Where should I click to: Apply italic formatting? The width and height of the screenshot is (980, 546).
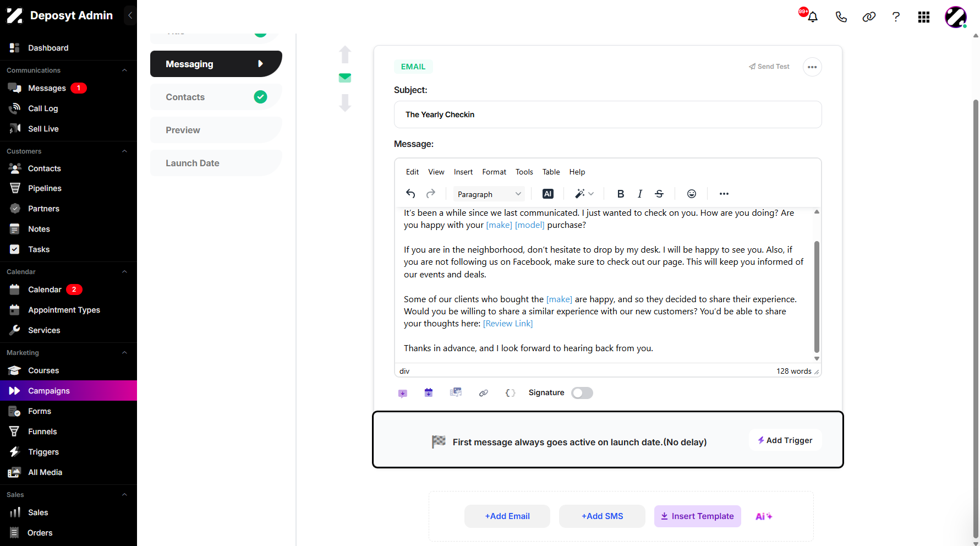coord(640,194)
